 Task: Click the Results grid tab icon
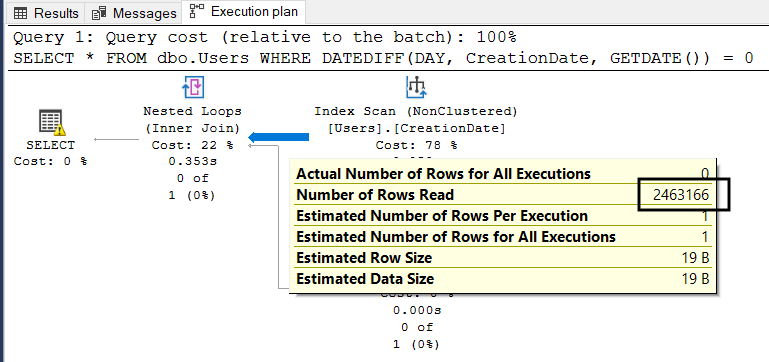pos(21,13)
